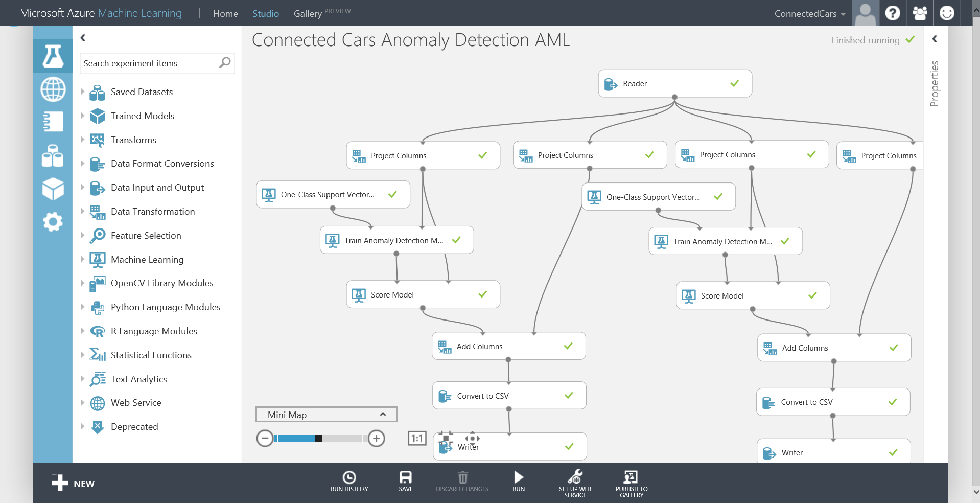Click the help question mark icon
This screenshot has height=503, width=980.
point(892,13)
